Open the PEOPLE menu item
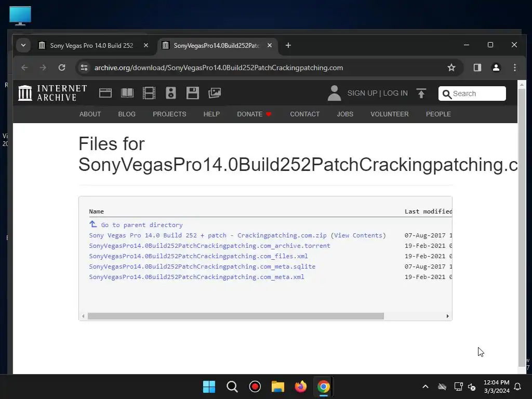 click(x=438, y=114)
